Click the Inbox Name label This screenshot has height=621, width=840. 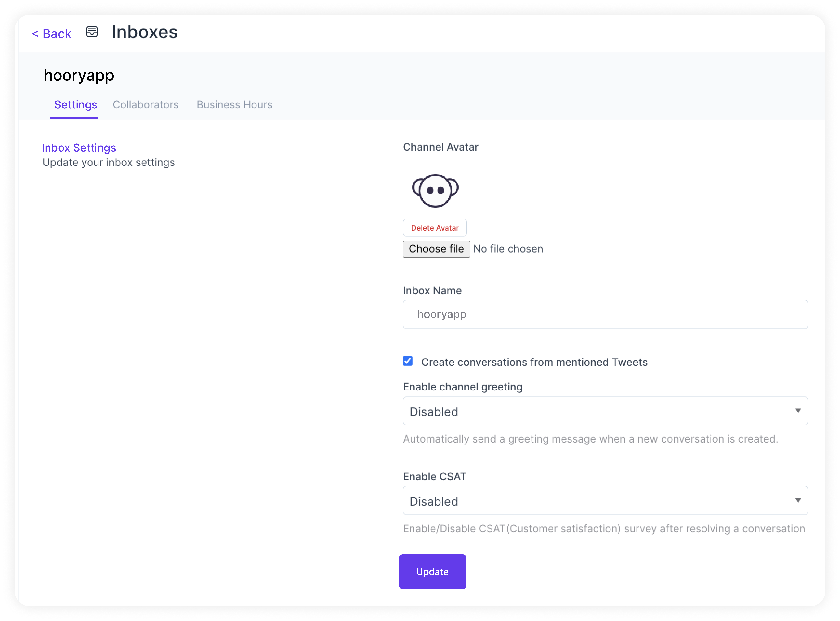pyautogui.click(x=432, y=291)
